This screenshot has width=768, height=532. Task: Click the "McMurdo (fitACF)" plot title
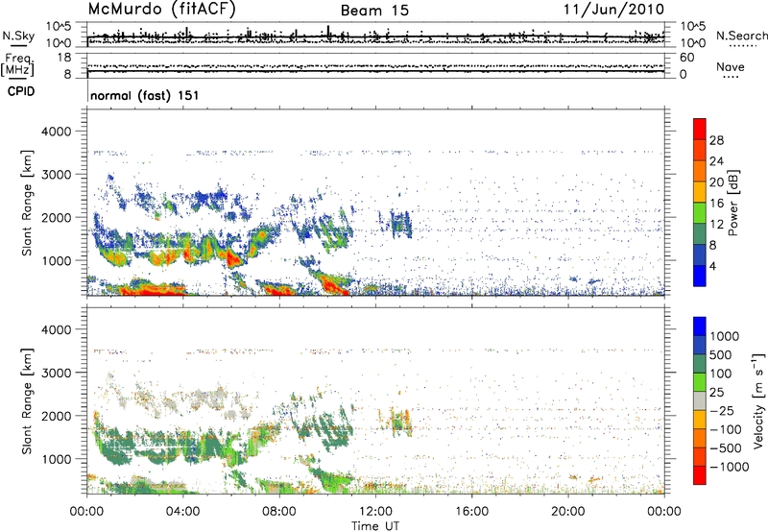161,10
